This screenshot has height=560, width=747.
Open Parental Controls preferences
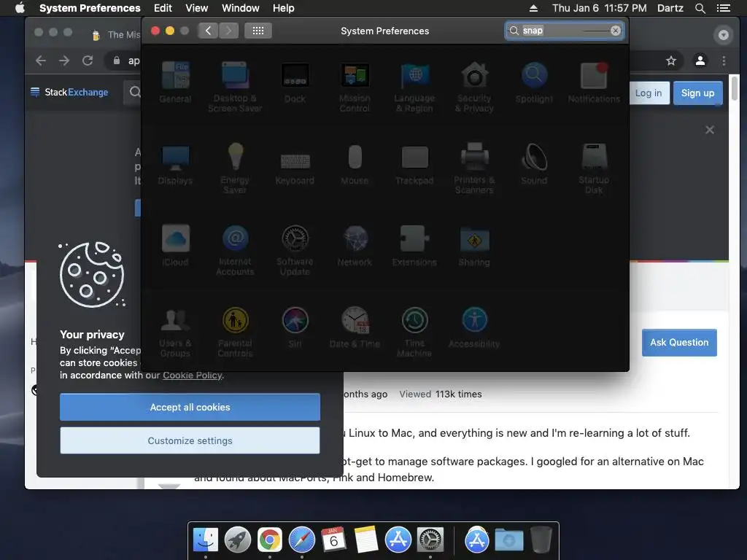(x=235, y=332)
